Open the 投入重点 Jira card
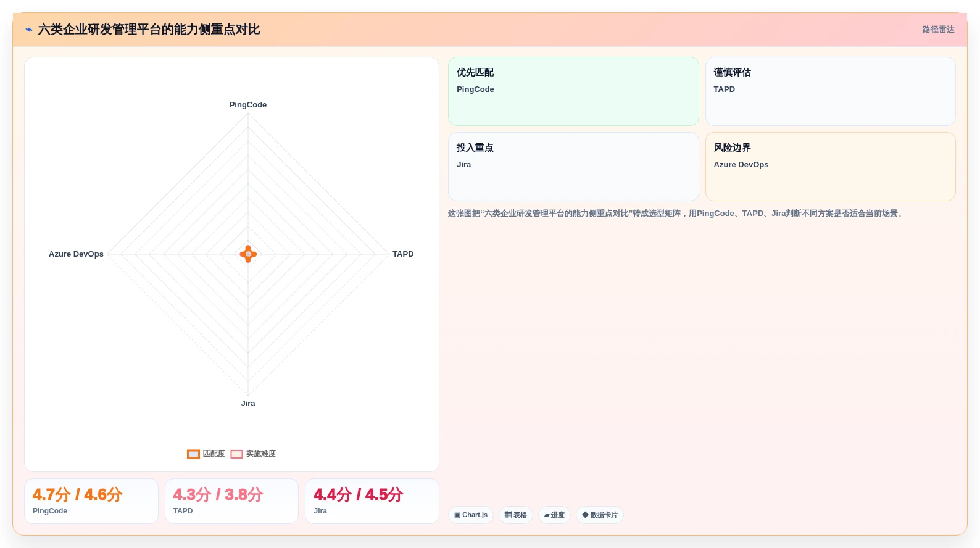 [x=573, y=167]
